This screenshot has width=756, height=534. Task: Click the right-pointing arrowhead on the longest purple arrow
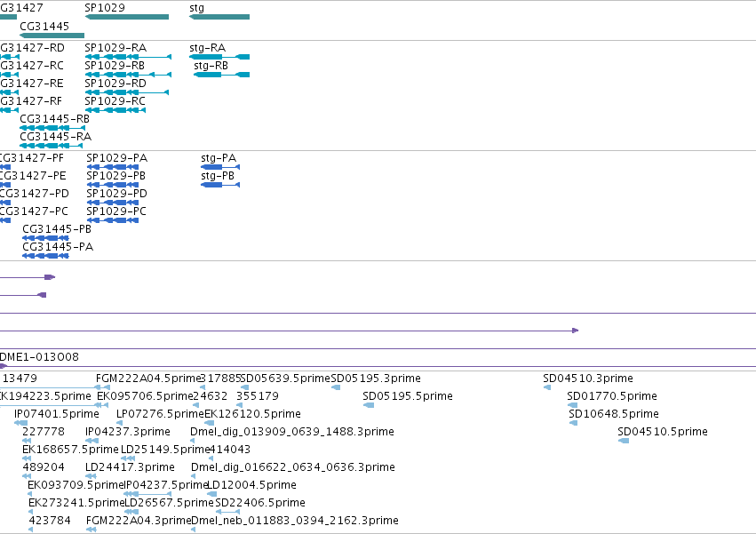[575, 331]
